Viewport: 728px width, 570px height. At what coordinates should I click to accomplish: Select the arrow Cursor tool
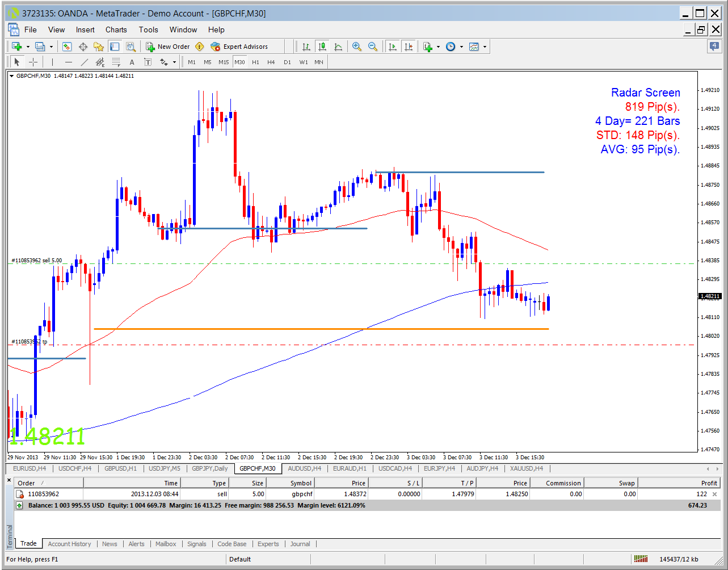pos(17,62)
